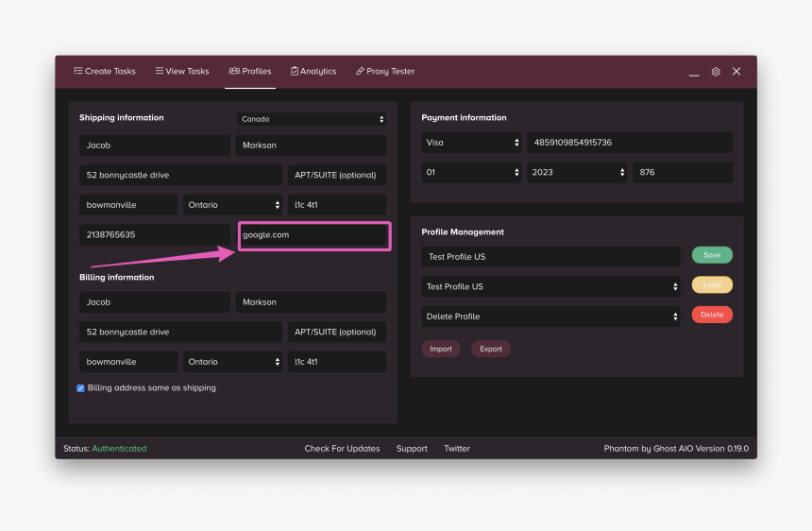
Task: Minimize the Phantom window
Action: point(694,73)
